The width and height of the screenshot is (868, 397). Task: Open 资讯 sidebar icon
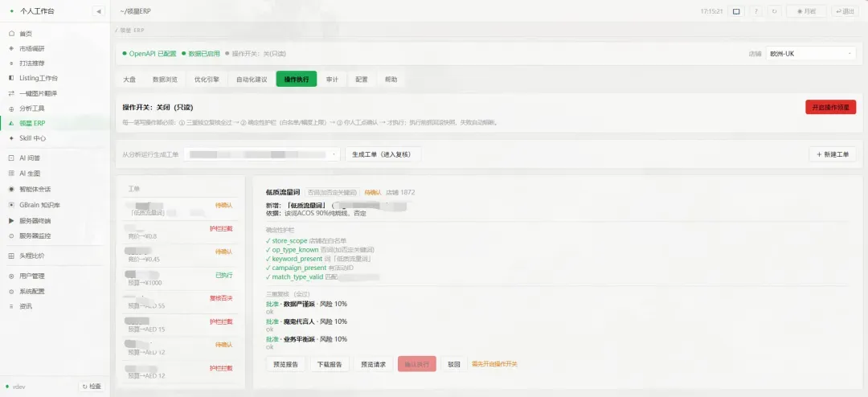[x=11, y=306]
